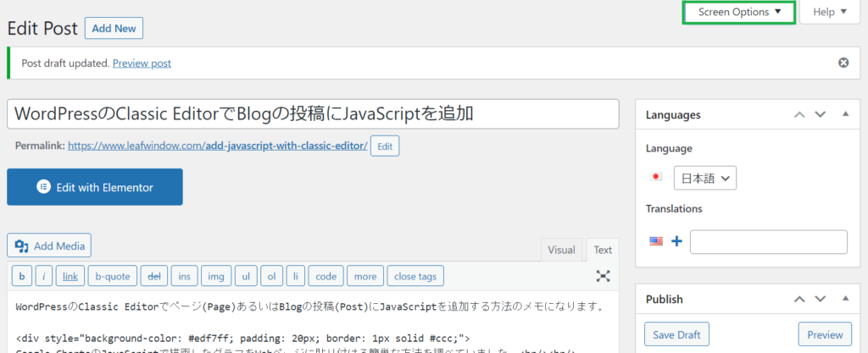Switch to the Visual editor tab

pos(561,250)
